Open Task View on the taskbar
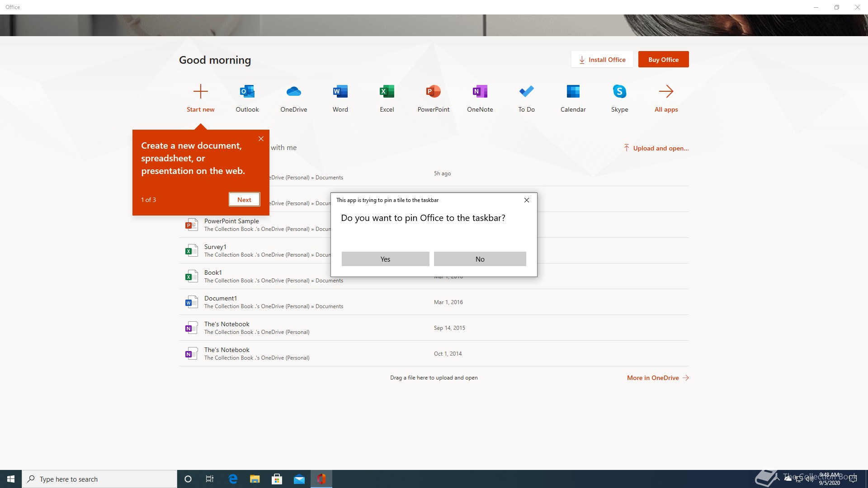The width and height of the screenshot is (868, 488). [210, 479]
